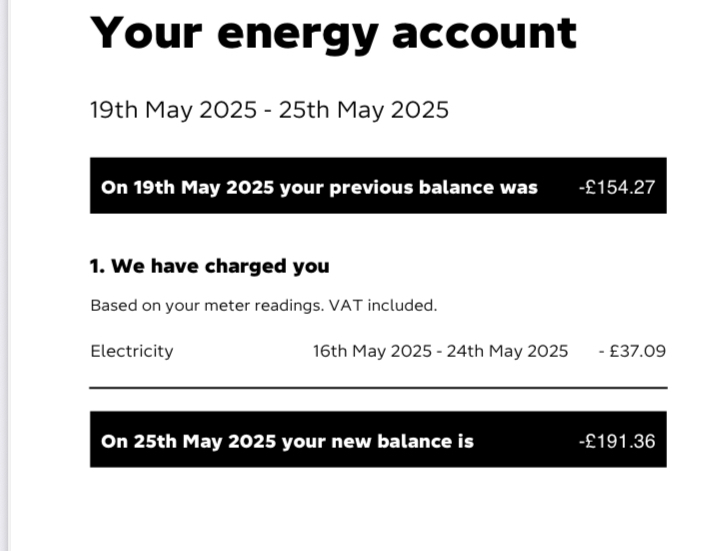Image resolution: width=702 pixels, height=551 pixels.
Task: Click the "1. We have charged you" heading
Action: pos(210,266)
